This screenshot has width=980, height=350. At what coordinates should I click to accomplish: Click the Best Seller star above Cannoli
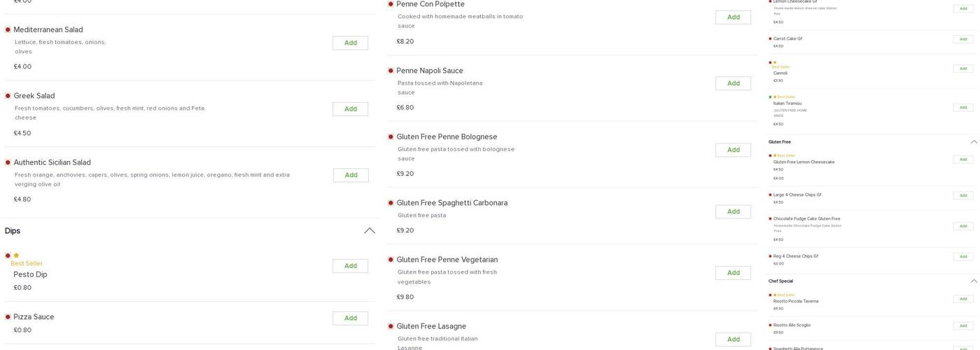(775, 62)
